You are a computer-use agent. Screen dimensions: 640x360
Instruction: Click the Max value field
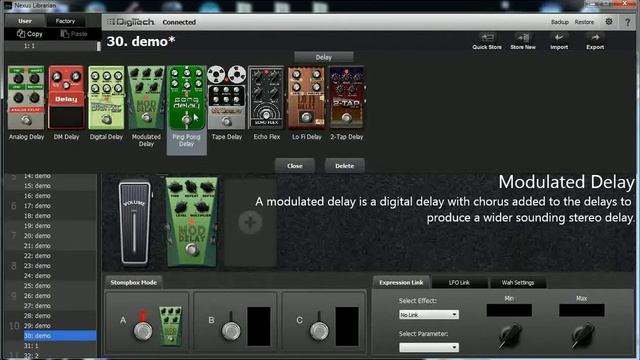582,310
